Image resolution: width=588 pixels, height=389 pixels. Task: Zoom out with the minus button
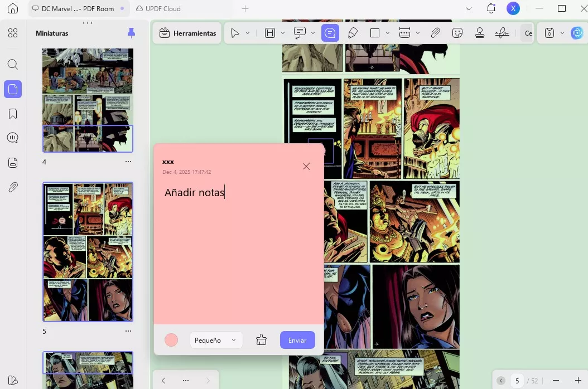click(x=556, y=381)
